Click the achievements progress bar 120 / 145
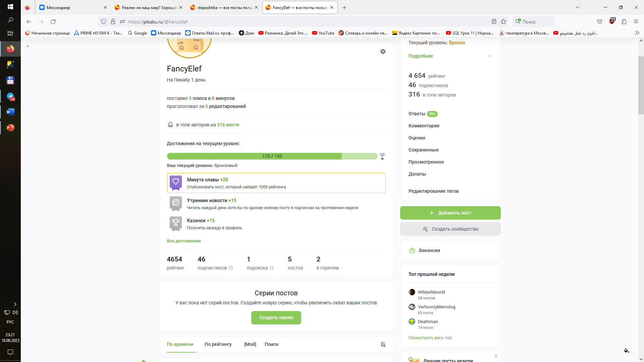644x362 pixels. 272,156
